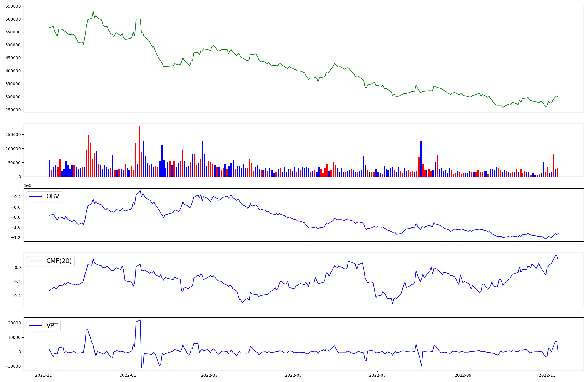588x382 pixels.
Task: Click the 2022-01 x-axis date label
Action: click(128, 375)
